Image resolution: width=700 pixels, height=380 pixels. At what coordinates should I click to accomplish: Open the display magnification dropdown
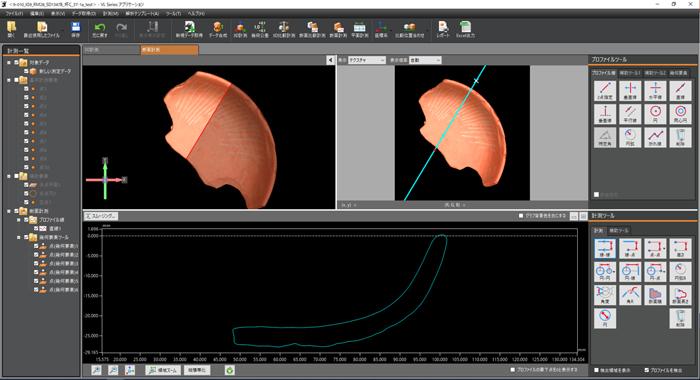click(425, 60)
